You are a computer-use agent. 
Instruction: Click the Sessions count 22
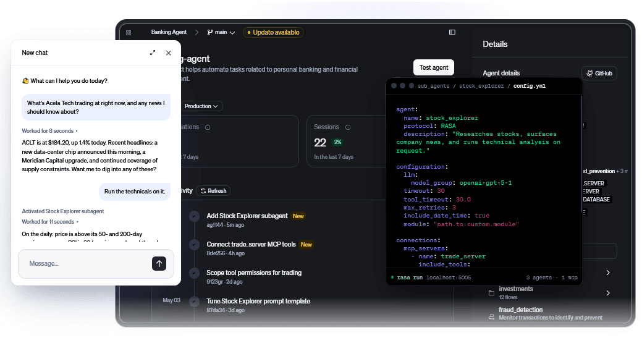[320, 143]
